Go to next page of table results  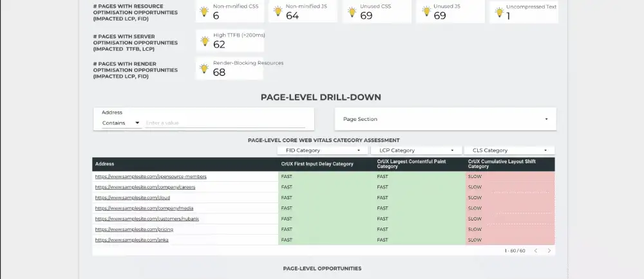coord(549,251)
